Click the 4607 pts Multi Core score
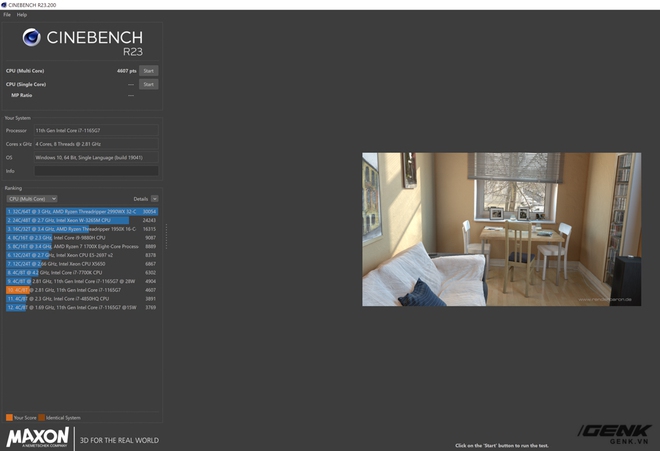Image resolution: width=660 pixels, height=451 pixels. point(127,71)
